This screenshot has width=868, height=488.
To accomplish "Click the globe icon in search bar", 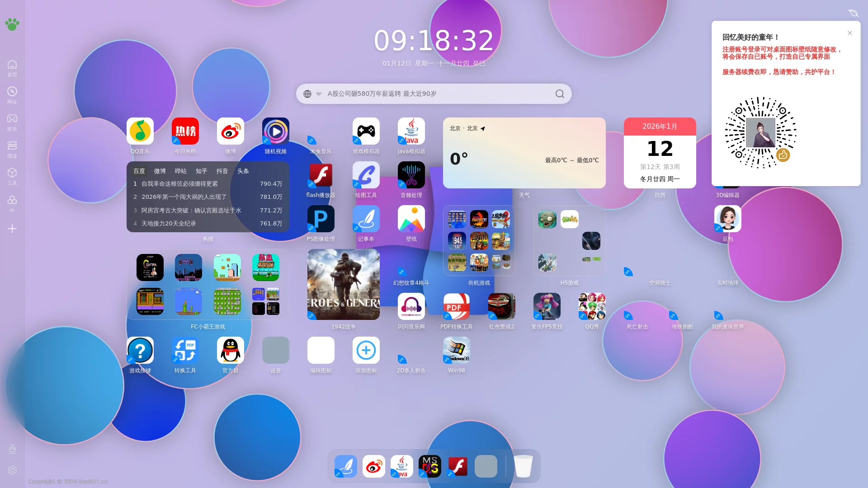I will (307, 94).
